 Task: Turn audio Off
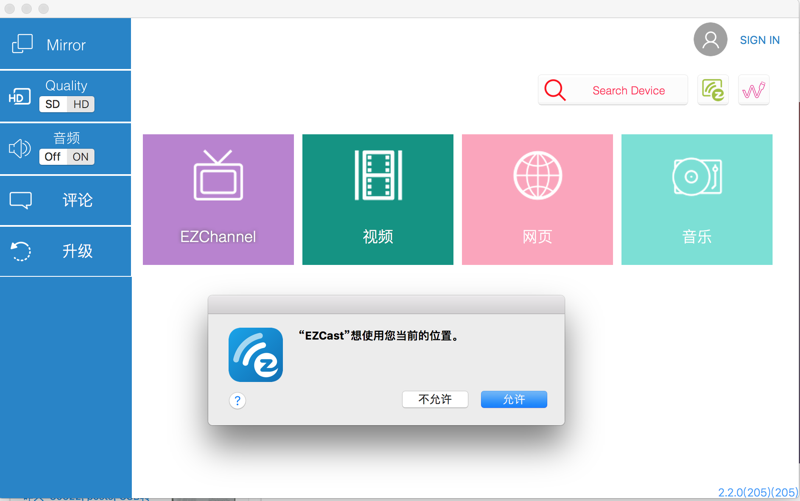pyautogui.click(x=53, y=157)
